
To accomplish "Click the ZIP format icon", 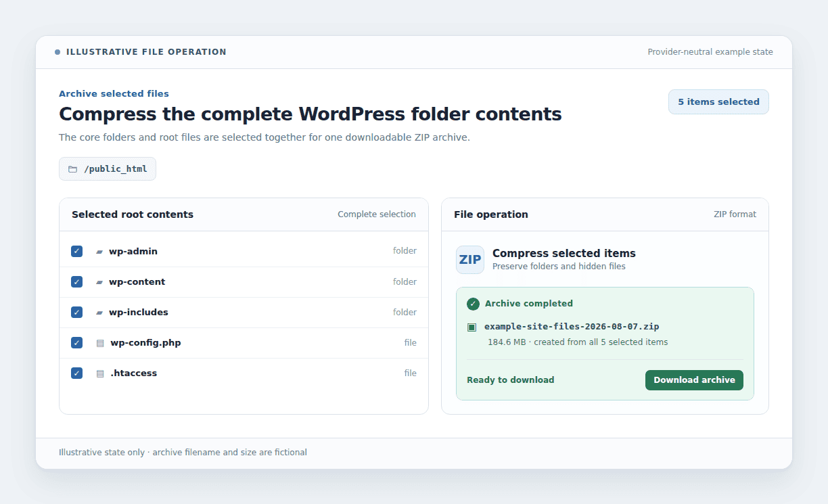I will pos(470,260).
